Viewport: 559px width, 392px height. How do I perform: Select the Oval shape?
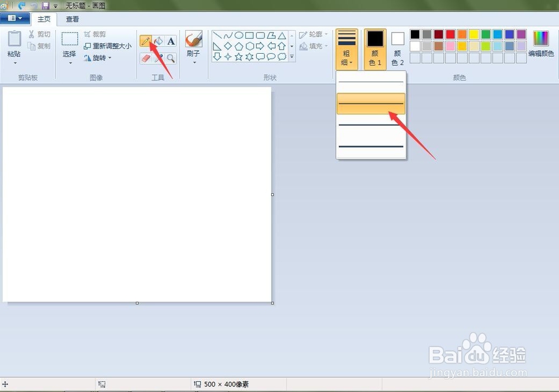[x=239, y=35]
